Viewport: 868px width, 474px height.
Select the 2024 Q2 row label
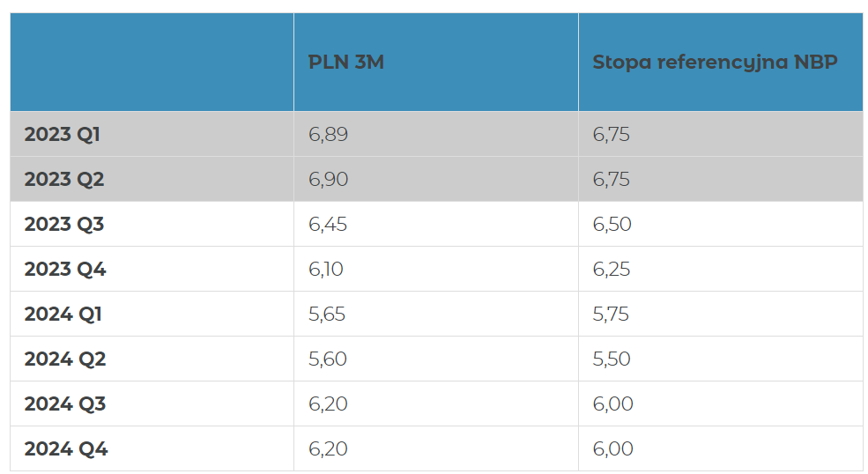click(64, 359)
